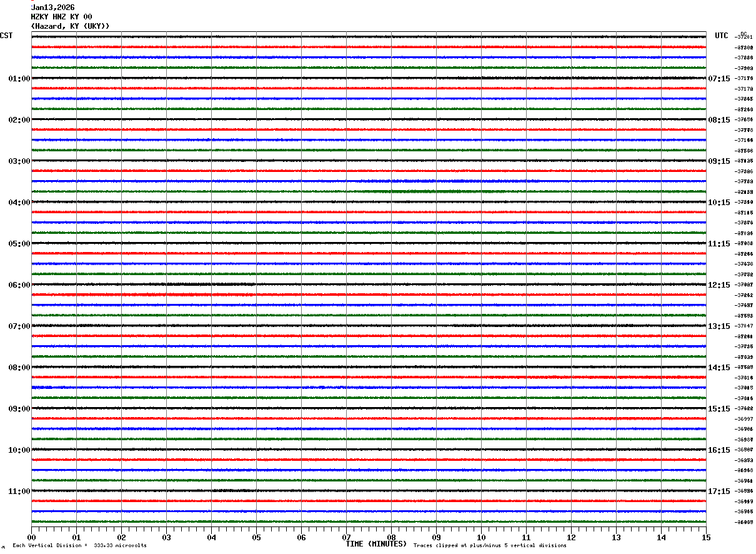Viewport: 756px width, 554px height.
Task: Click minute tick label 15 on the axis
Action: (x=706, y=538)
